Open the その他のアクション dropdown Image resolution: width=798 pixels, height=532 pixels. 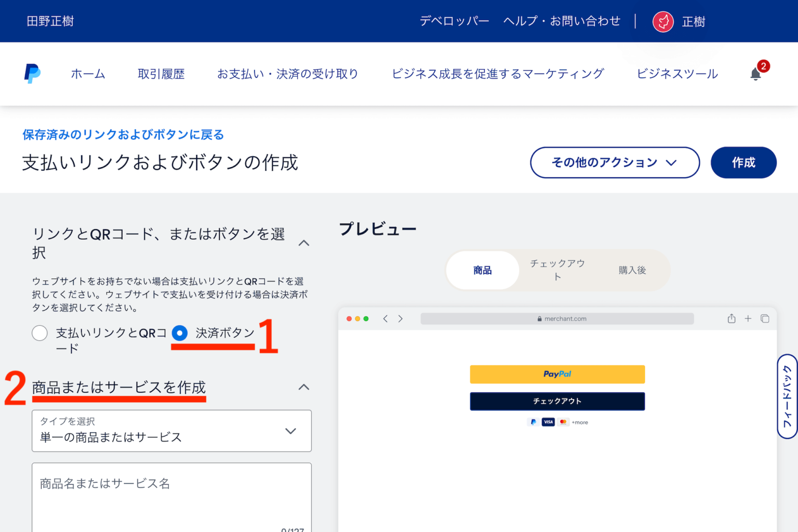615,163
